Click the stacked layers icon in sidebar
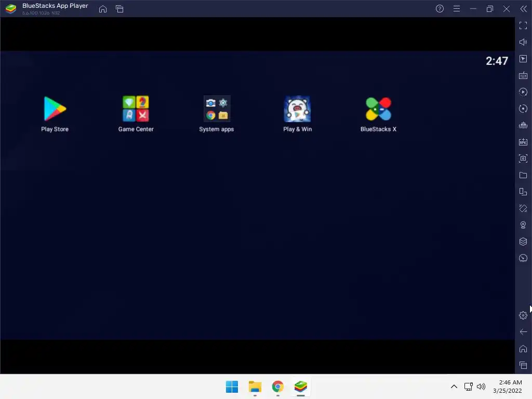The width and height of the screenshot is (532, 399). point(523,242)
